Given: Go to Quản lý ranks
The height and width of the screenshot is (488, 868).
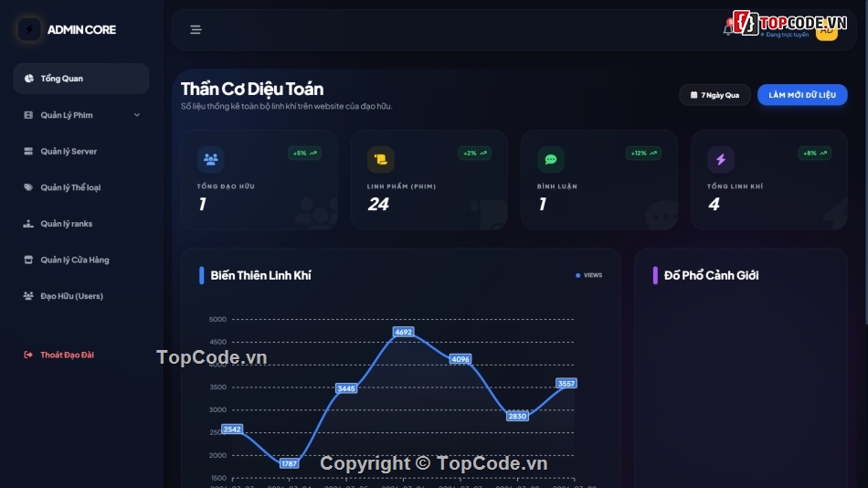Looking at the screenshot, I should coord(80,224).
